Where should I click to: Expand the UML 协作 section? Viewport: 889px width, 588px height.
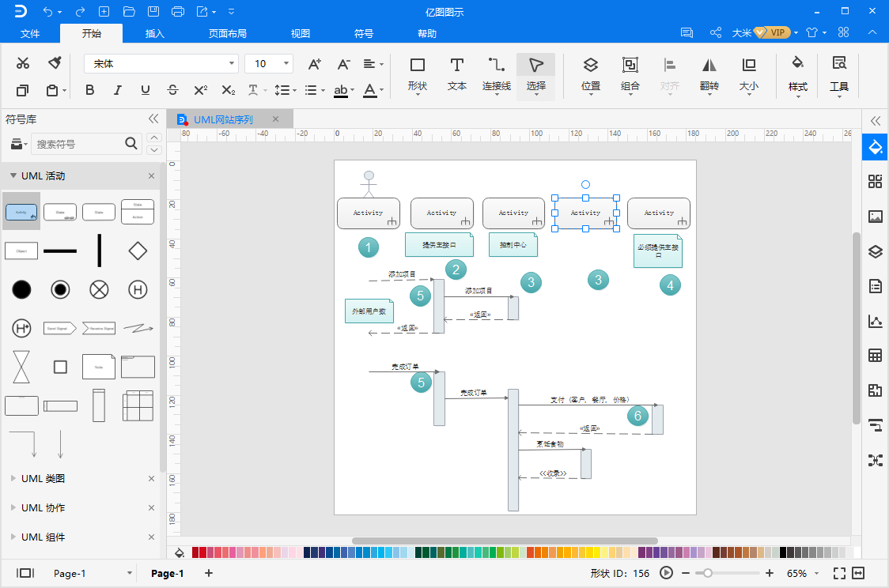[13, 507]
